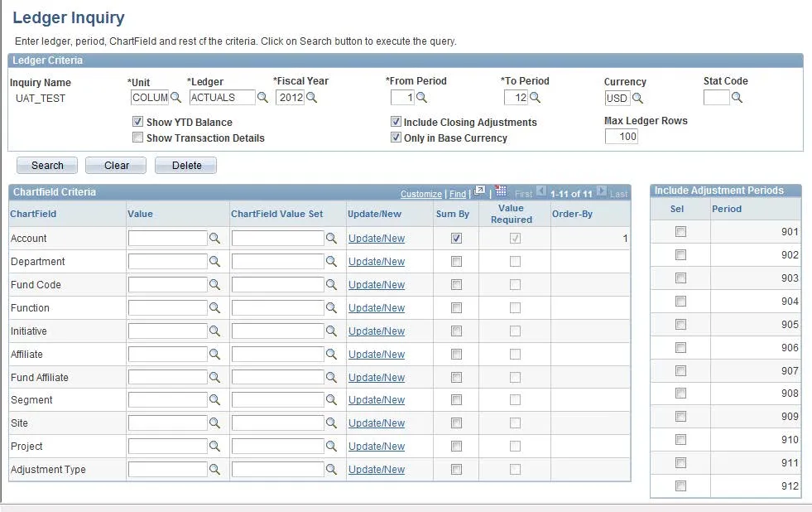Click Value Required checkbox for Initiative
The height and width of the screenshot is (512, 812).
click(x=515, y=331)
